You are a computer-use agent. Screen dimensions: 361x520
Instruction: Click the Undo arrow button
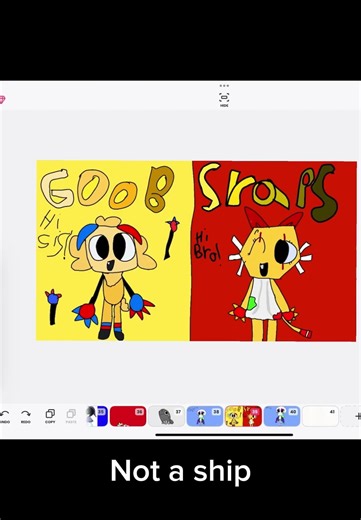(x=4, y=416)
